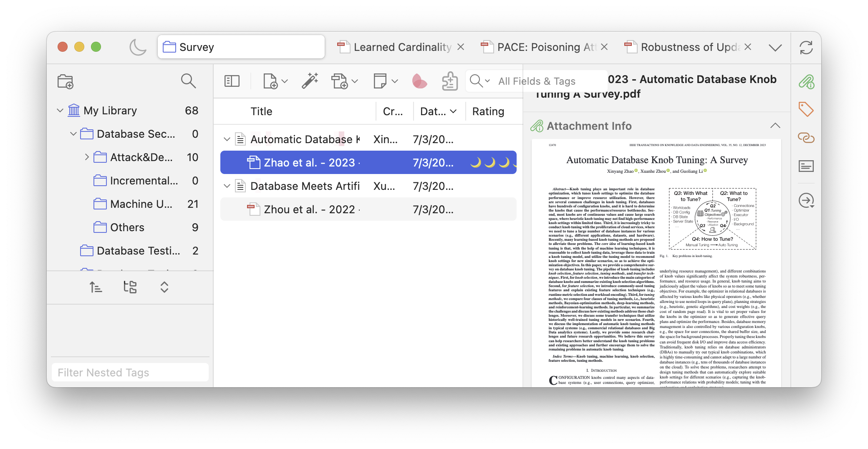Open the related items link icon
Viewport: 868px width, 449px height.
806,138
